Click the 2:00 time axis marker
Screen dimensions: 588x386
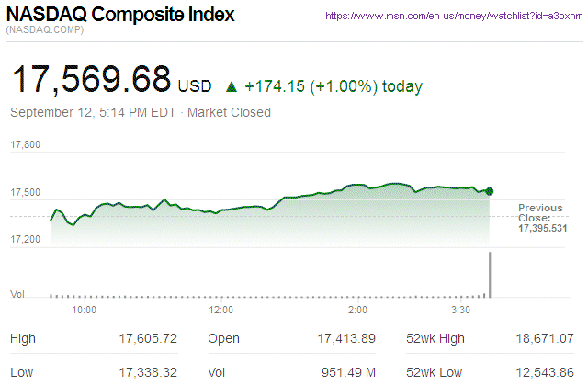pos(358,311)
